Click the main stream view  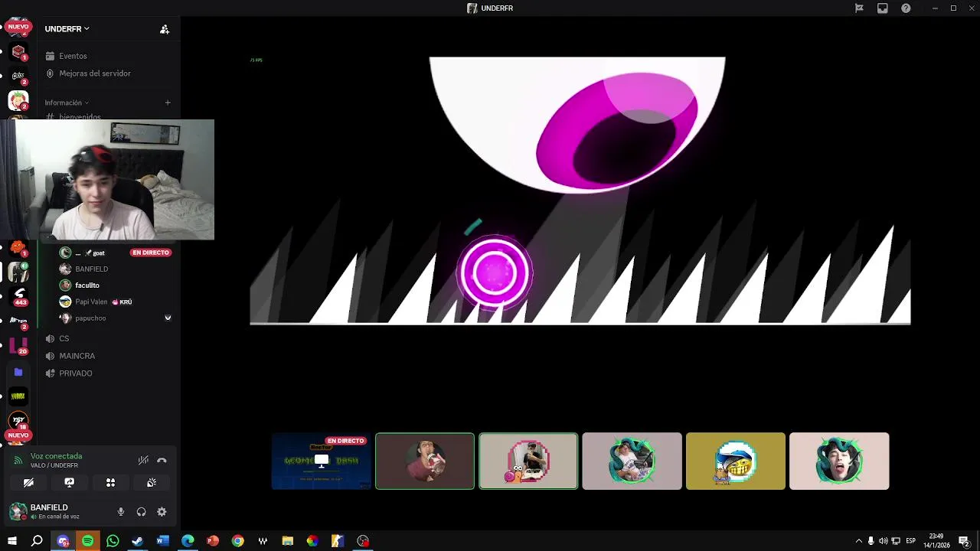(x=580, y=191)
